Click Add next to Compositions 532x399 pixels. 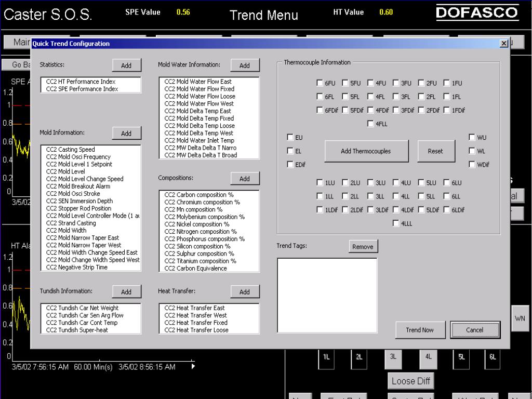245,179
